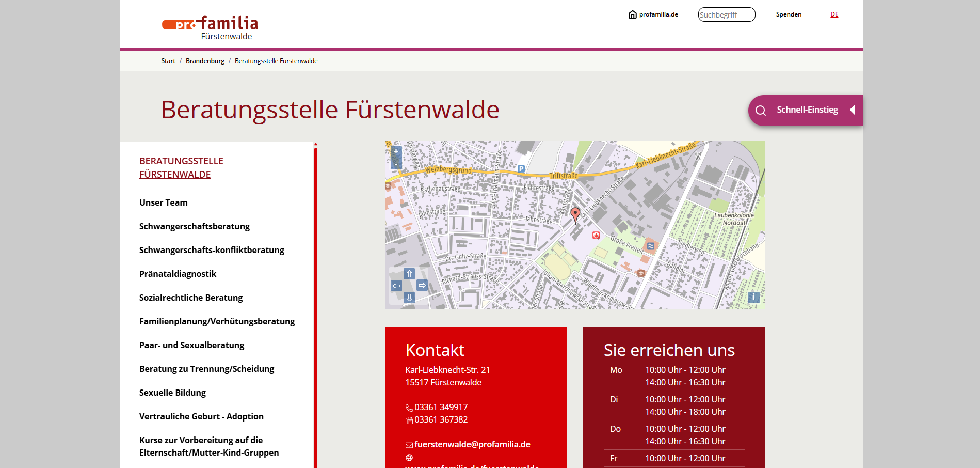Click the pro familia Fürstenwalde logo
The height and width of the screenshot is (468, 980).
(x=210, y=28)
